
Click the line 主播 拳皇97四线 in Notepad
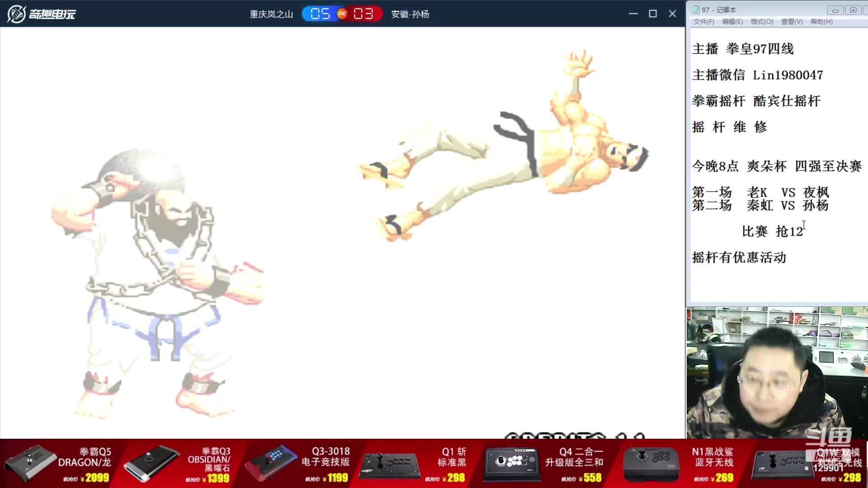click(743, 49)
